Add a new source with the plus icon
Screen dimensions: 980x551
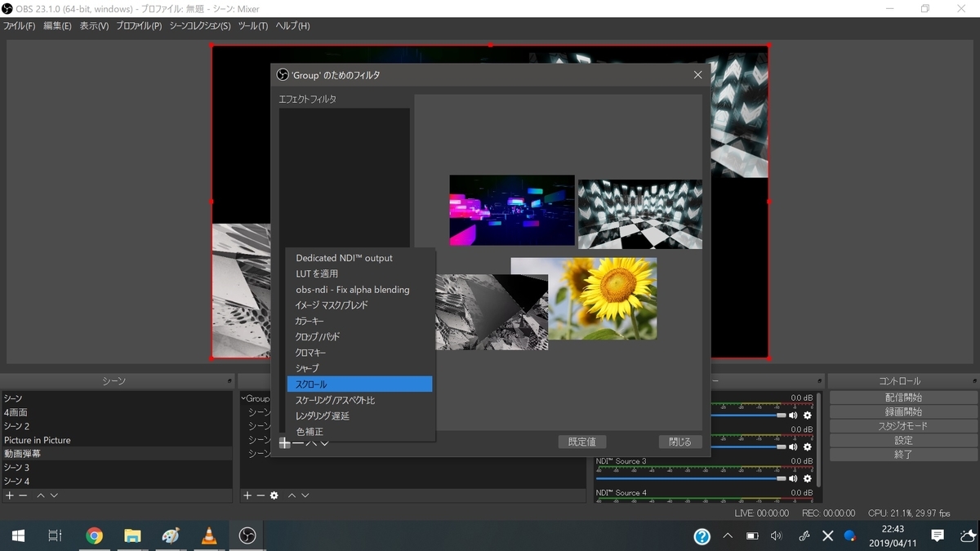pyautogui.click(x=247, y=495)
